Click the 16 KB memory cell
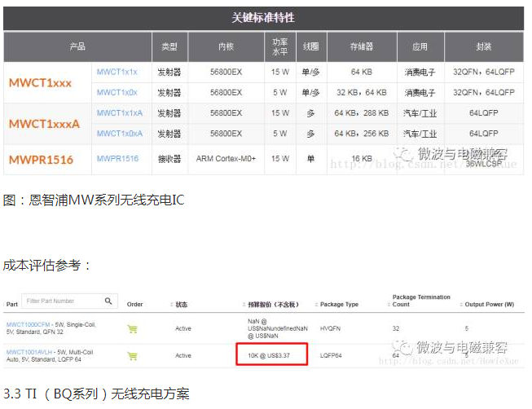This screenshot has width=532, height=409. pyautogui.click(x=362, y=159)
